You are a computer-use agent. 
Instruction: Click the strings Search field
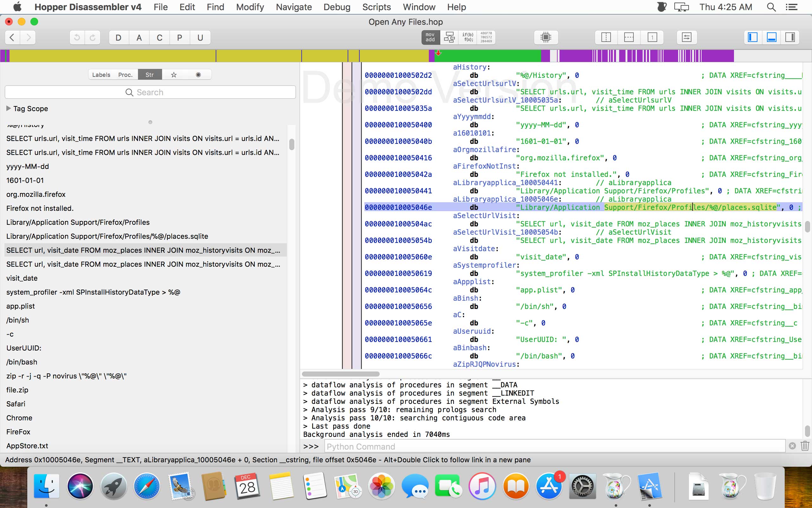[x=150, y=92]
